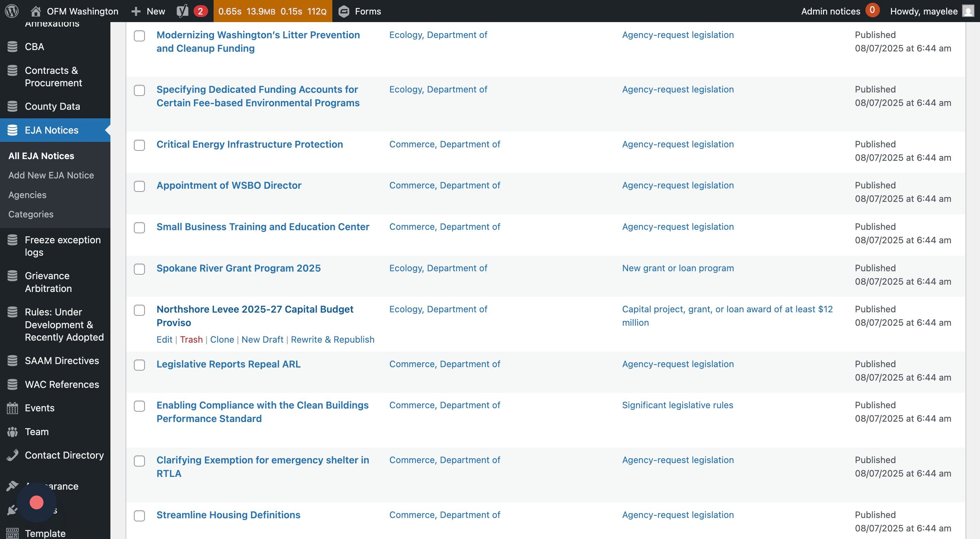Open the query monitor performance stats panel
The width and height of the screenshot is (980, 539).
[272, 11]
